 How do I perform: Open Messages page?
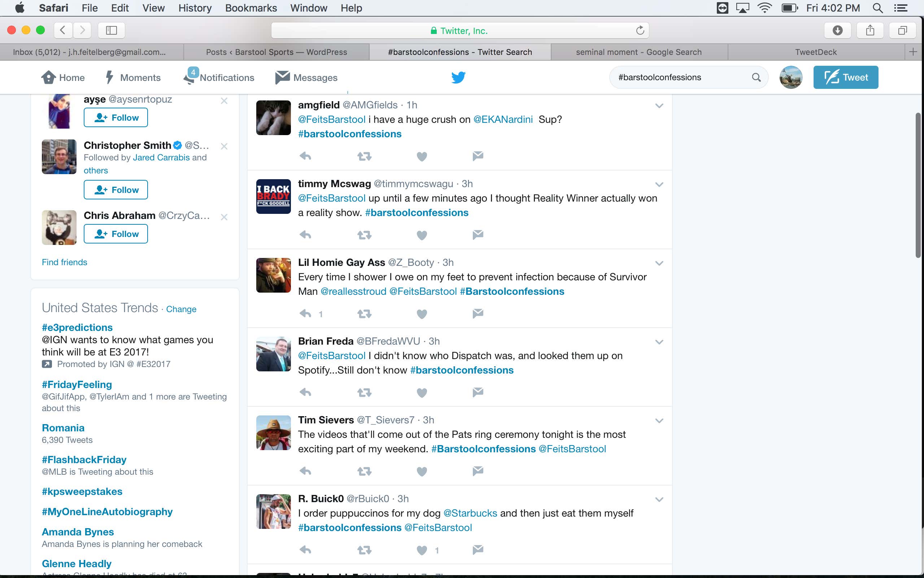click(306, 77)
